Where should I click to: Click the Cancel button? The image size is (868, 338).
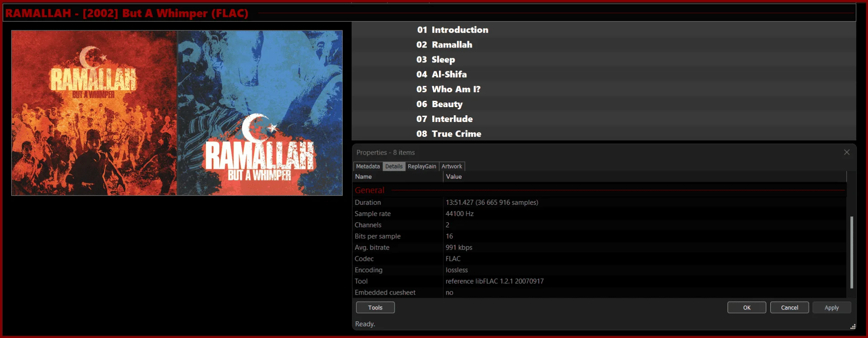[790, 308]
